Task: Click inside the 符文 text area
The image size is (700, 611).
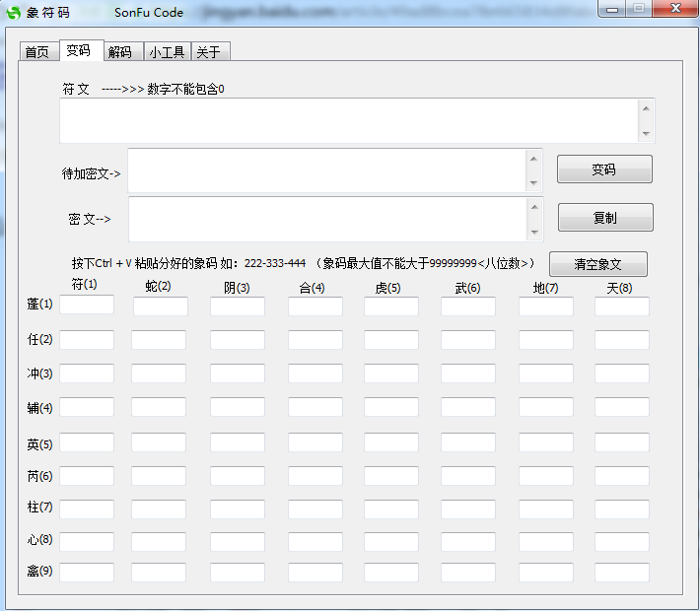Action: (x=349, y=121)
